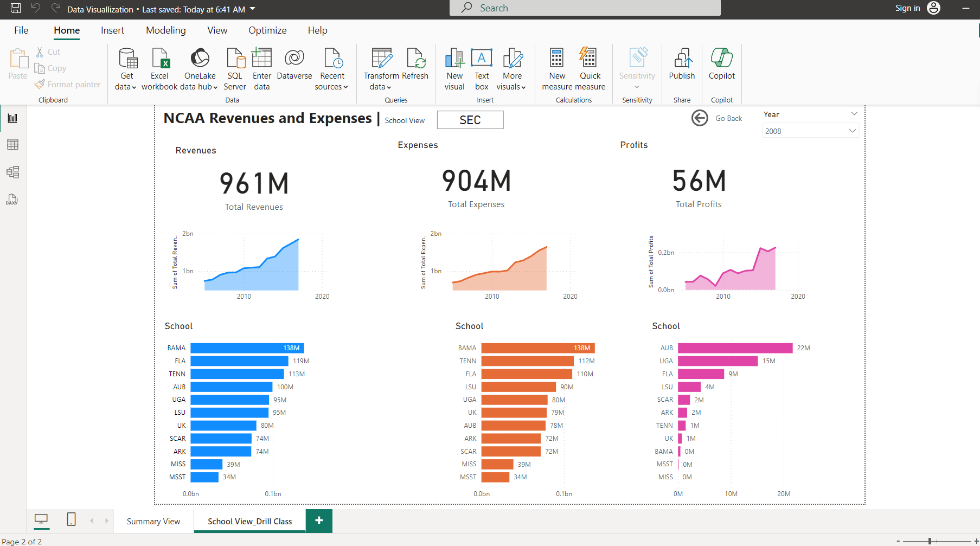Select the 904M Total Expenses card

[x=476, y=187]
